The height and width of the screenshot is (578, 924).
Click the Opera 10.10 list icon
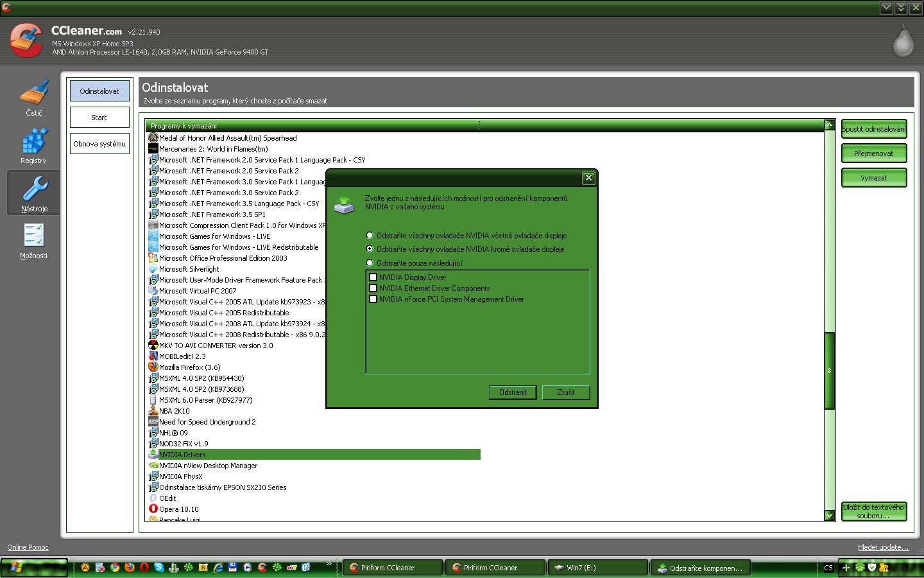click(x=153, y=509)
